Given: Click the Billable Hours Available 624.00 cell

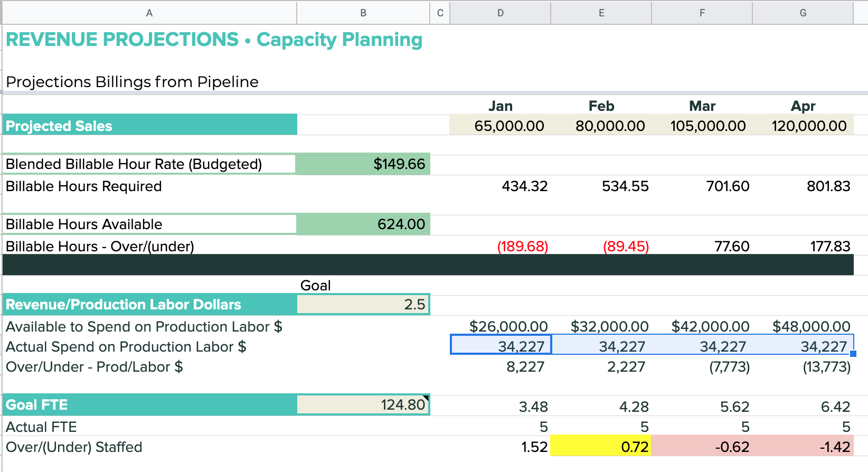Looking at the screenshot, I should point(363,224).
